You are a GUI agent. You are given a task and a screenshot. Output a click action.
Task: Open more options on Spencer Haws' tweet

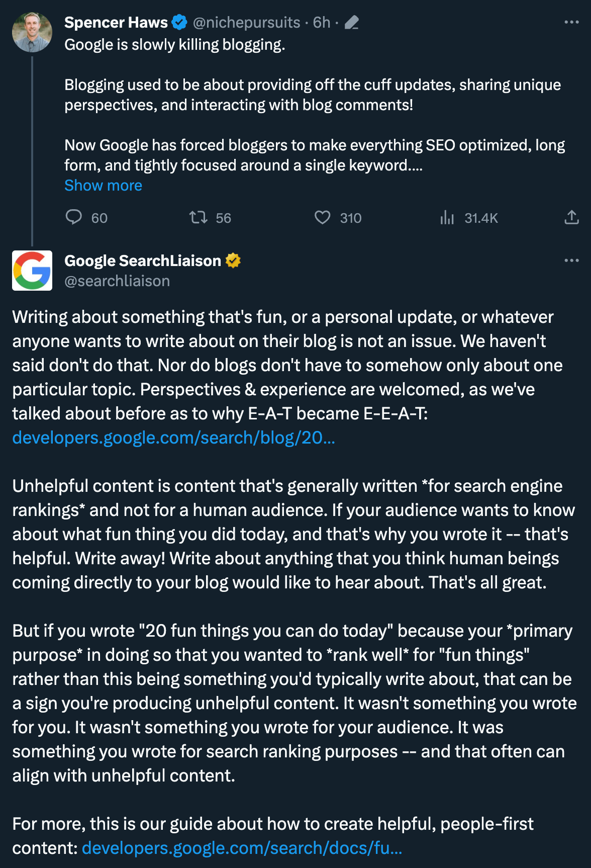coord(571,22)
